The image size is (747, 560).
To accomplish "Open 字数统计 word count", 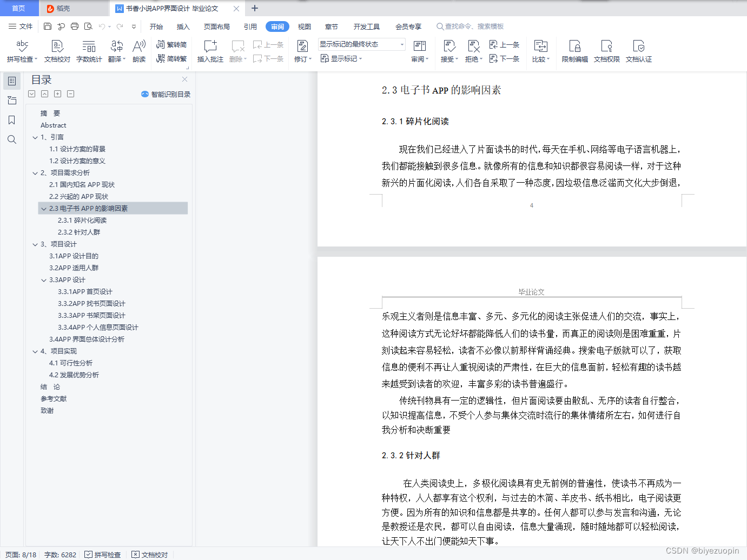I will (89, 51).
